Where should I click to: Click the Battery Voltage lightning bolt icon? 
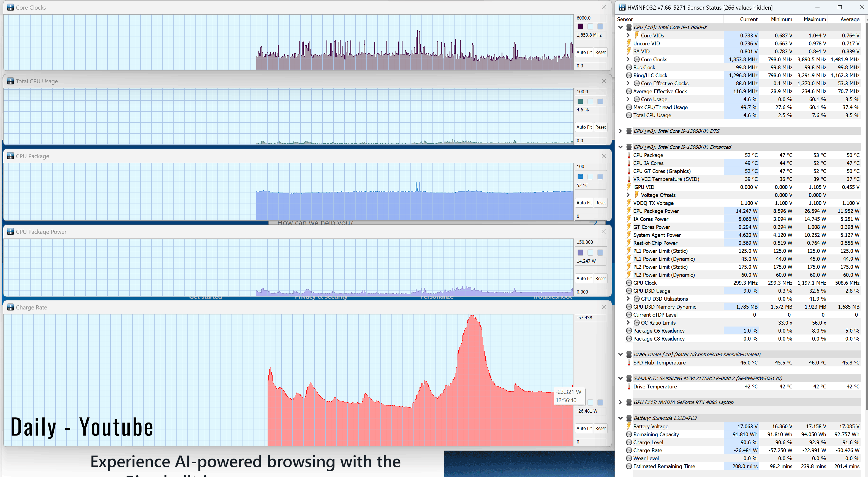click(x=629, y=426)
